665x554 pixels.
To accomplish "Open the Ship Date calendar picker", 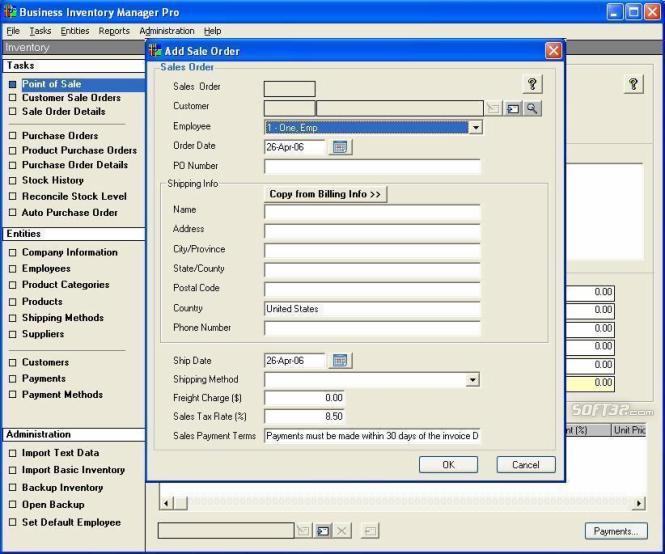I will [x=340, y=361].
